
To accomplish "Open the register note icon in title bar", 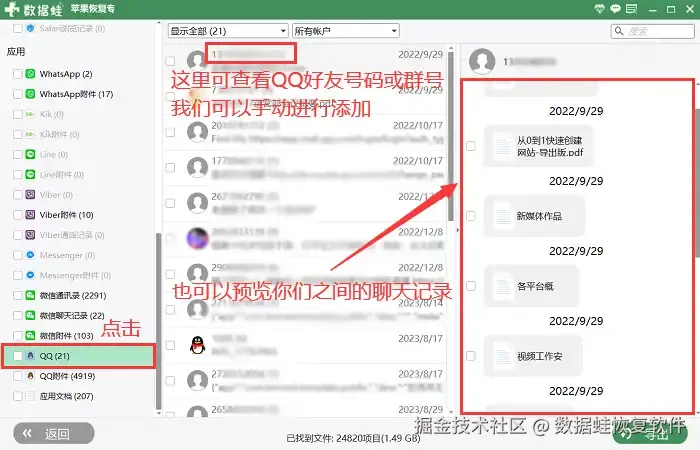I will click(x=631, y=9).
